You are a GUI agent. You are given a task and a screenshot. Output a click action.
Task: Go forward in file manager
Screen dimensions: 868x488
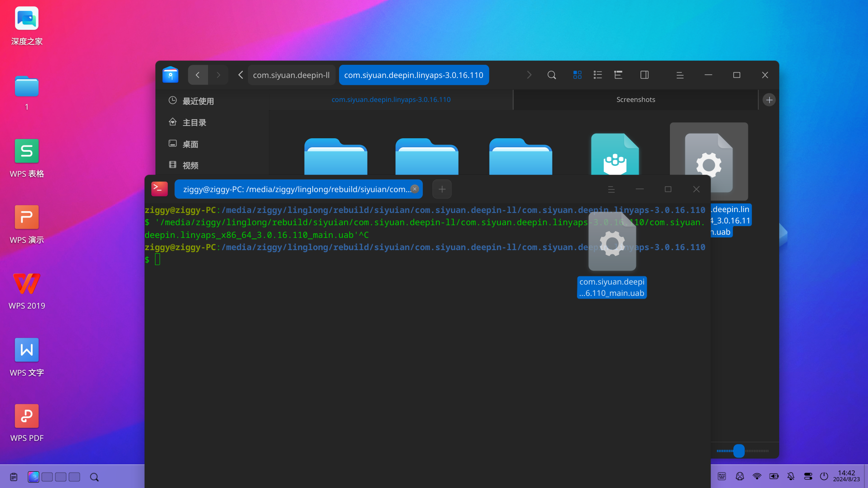point(218,75)
